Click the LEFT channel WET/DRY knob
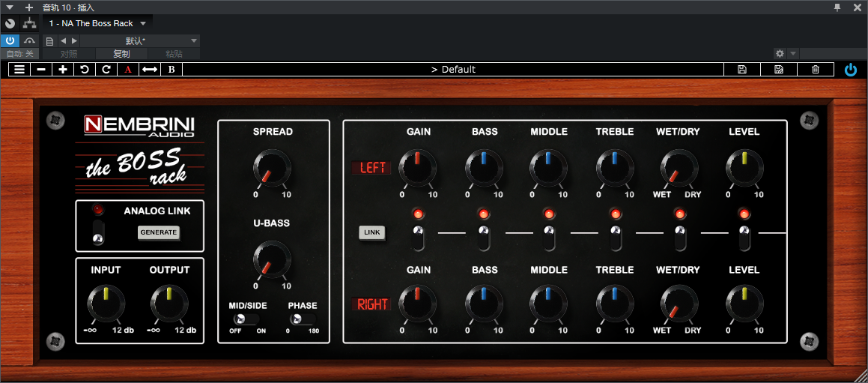Viewport: 868px width, 383px height. point(680,168)
